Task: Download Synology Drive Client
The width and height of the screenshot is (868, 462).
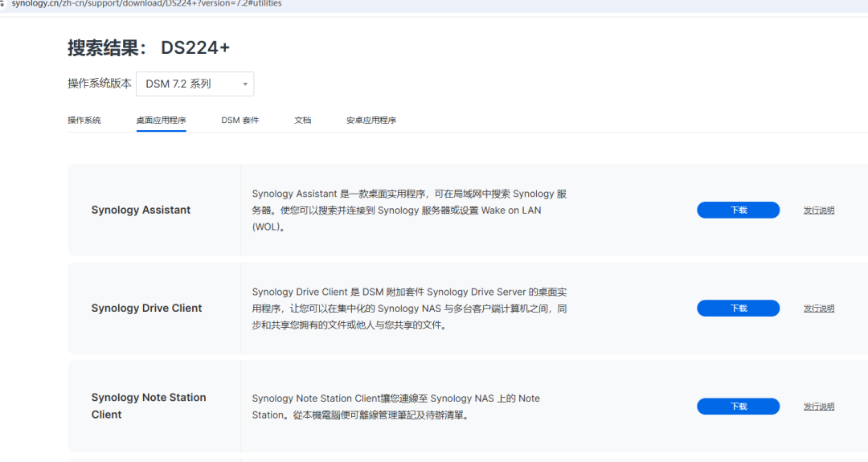Action: point(738,309)
